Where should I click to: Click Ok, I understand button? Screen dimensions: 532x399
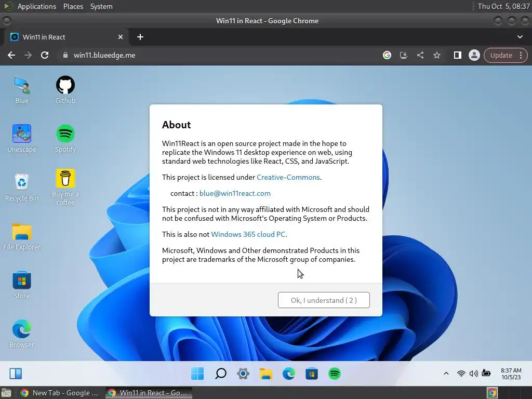324,300
